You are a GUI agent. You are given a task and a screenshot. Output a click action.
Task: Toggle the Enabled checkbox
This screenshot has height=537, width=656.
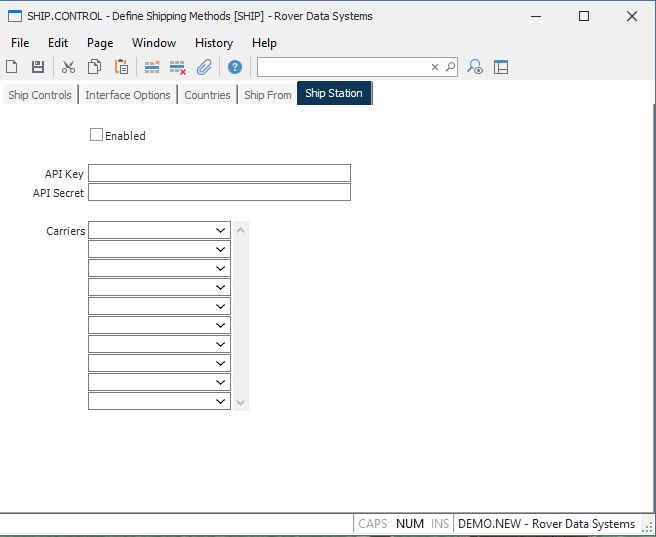coord(97,135)
